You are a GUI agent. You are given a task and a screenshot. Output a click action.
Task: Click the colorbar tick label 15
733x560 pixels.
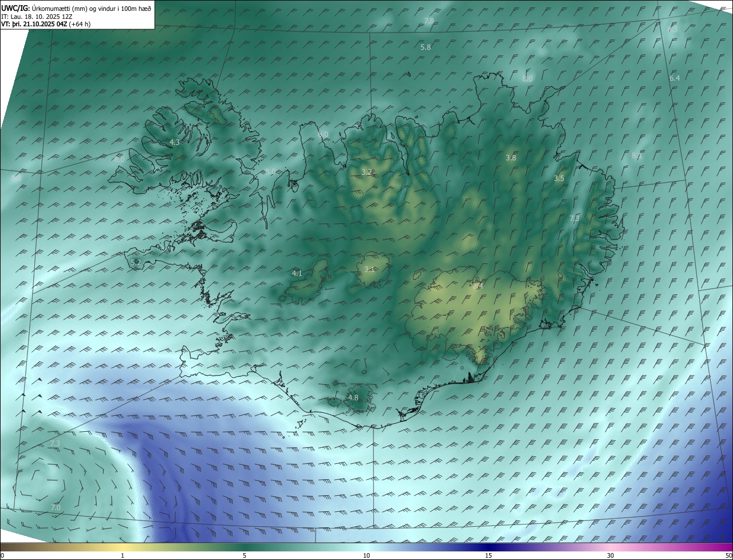488,555
